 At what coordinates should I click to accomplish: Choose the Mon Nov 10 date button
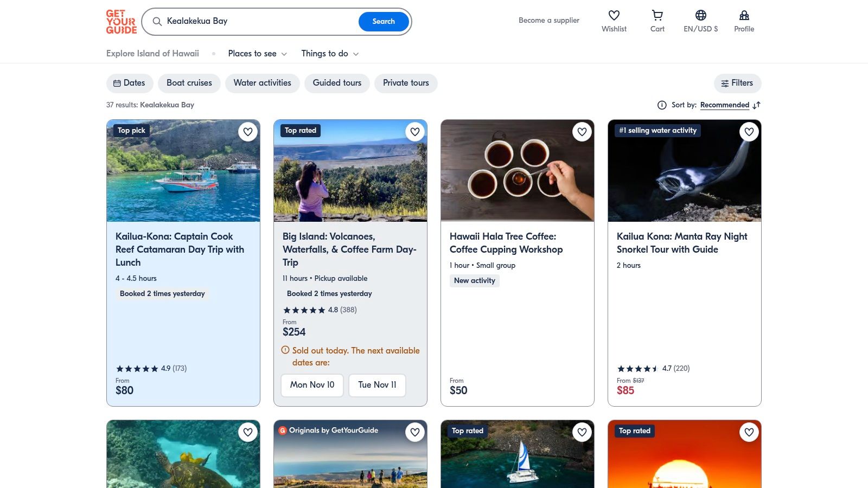[312, 385]
